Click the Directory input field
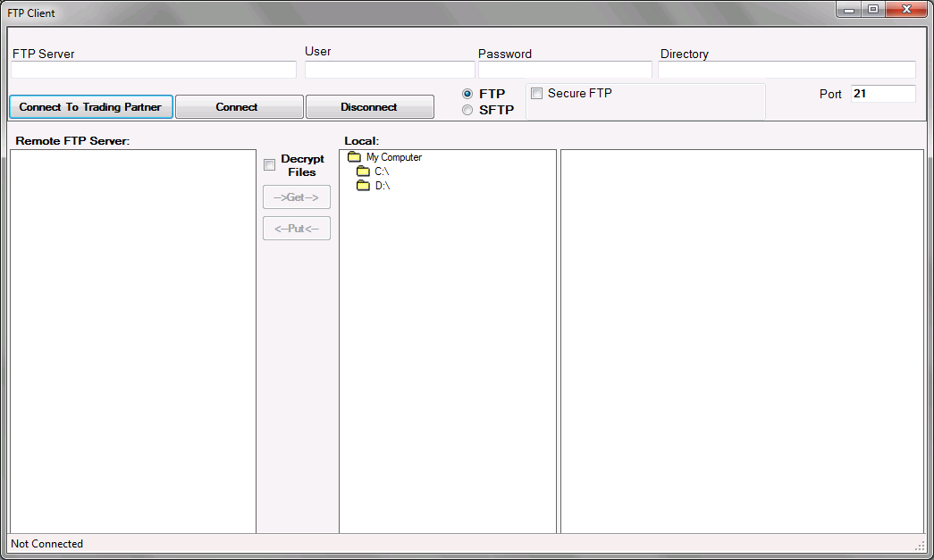Viewport: 934px width, 560px height. [x=787, y=69]
